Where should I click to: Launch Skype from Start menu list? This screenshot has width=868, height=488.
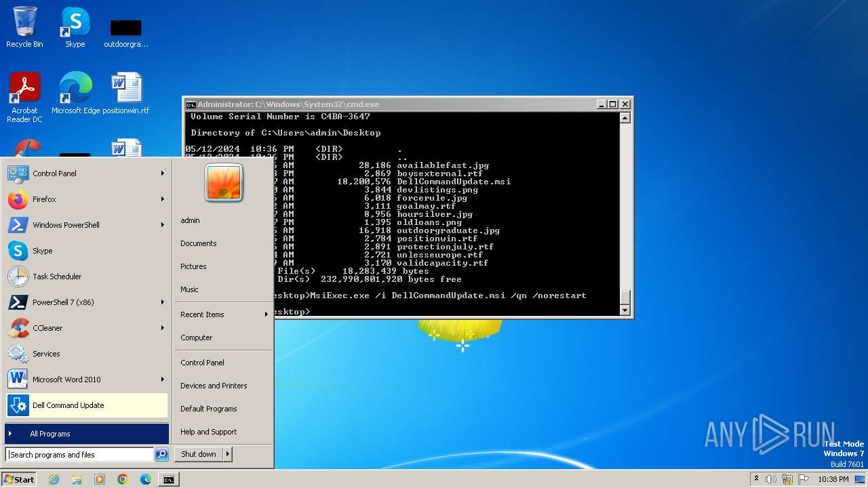pos(86,251)
